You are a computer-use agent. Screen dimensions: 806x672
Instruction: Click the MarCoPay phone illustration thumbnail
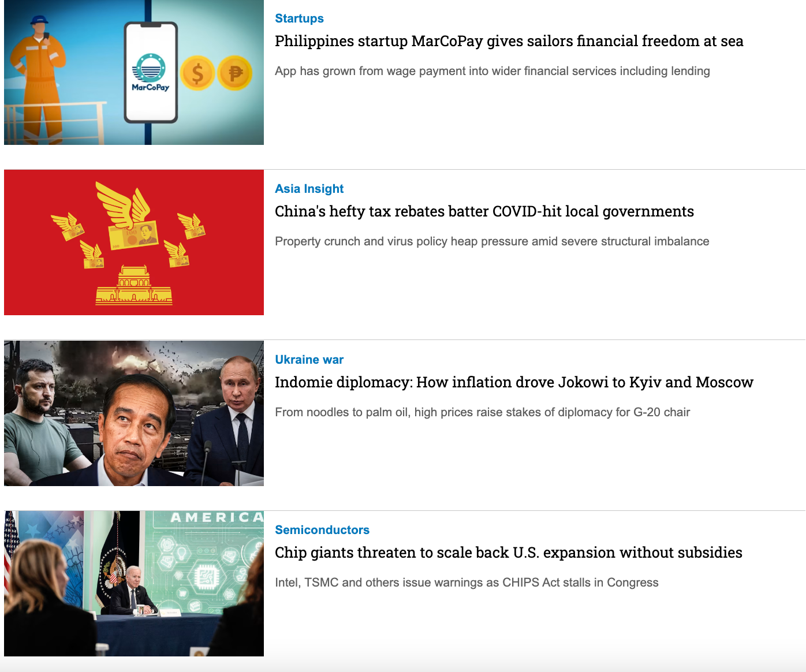(134, 72)
